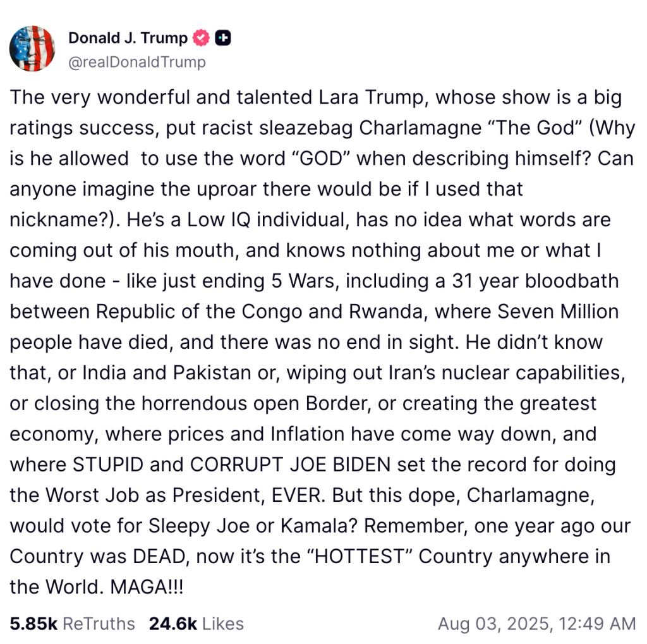View the 5.85k ReTruths count
The height and width of the screenshot is (644, 647).
tap(34, 624)
